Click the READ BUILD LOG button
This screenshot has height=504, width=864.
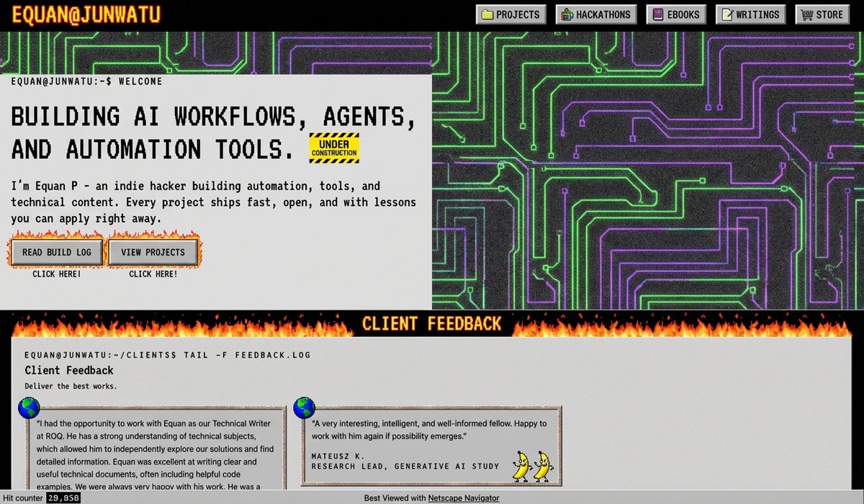tap(56, 252)
